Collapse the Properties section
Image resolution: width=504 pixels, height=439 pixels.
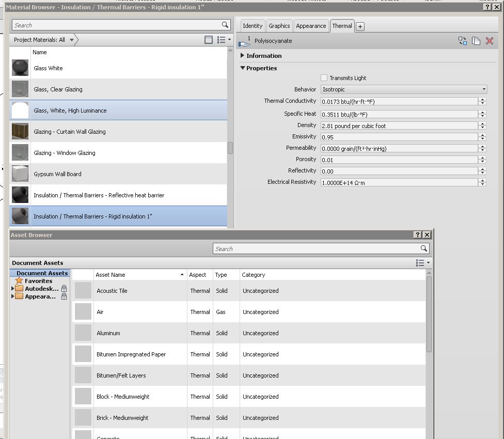tap(243, 68)
